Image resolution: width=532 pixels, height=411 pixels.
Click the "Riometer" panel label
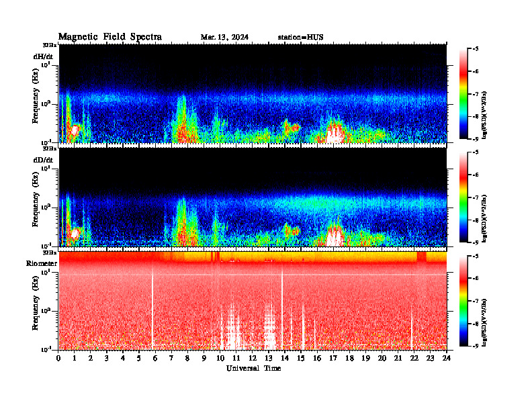42,263
